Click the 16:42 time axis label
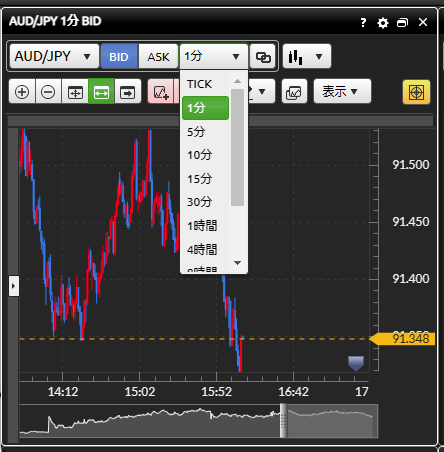Screen dimensions: 444x452 pyautogui.click(x=294, y=392)
